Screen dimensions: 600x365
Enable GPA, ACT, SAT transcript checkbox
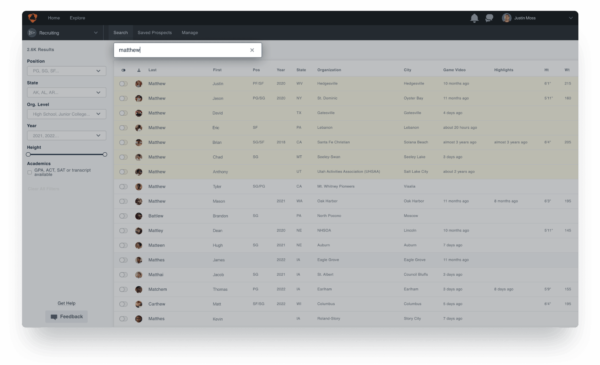click(29, 173)
